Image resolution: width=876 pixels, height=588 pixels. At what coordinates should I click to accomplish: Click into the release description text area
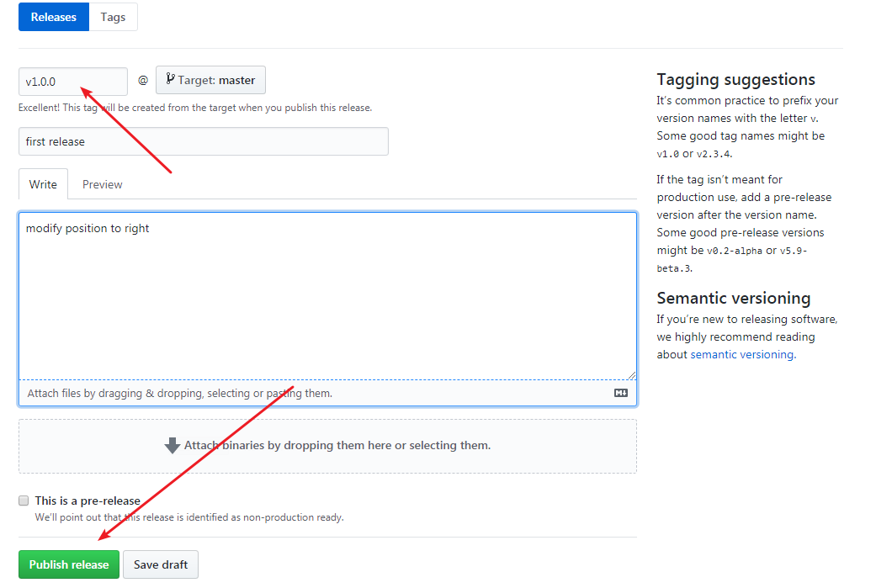(327, 295)
